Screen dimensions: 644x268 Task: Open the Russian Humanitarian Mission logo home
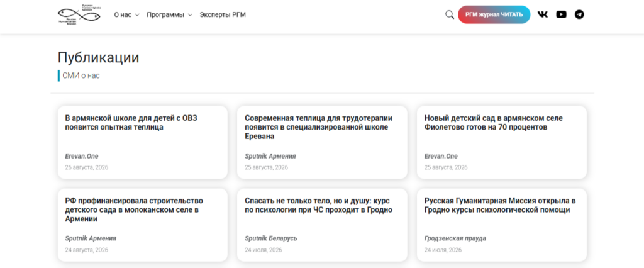(x=79, y=15)
